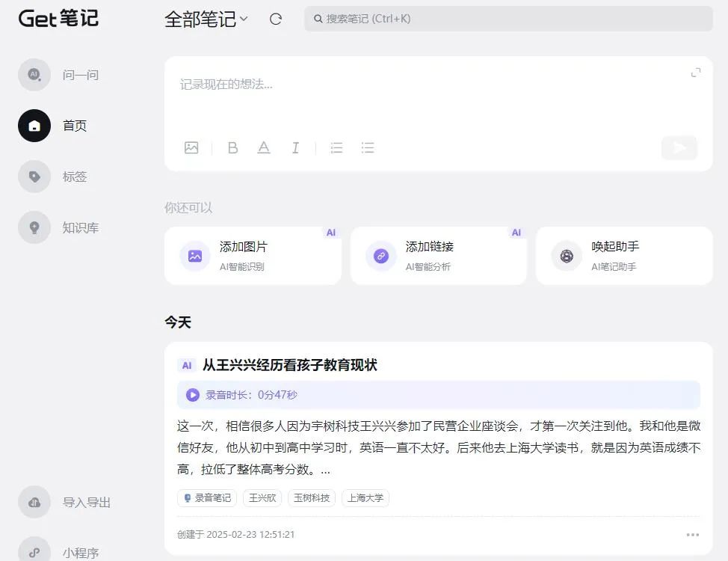Click the 首页 home icon

pyautogui.click(x=34, y=126)
